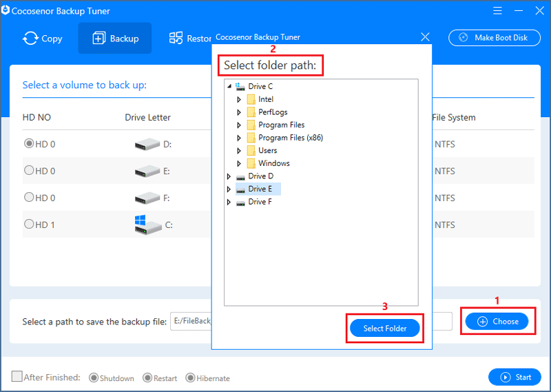The width and height of the screenshot is (551, 392).
Task: Click the Users folder icon
Action: click(x=251, y=151)
